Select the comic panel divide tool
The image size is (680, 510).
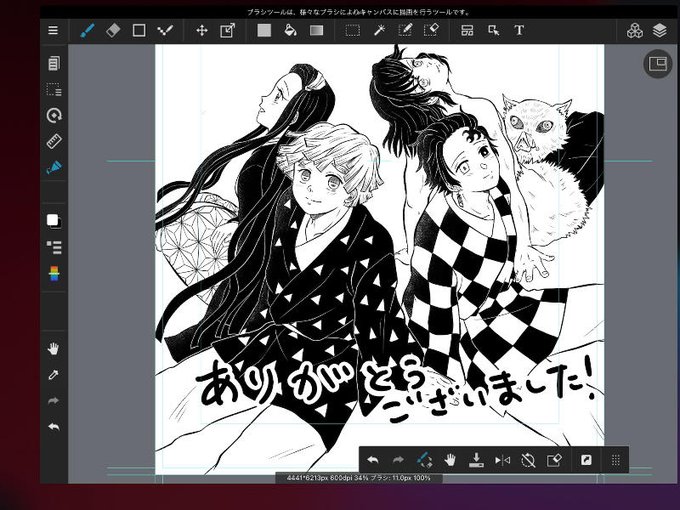[x=467, y=30]
